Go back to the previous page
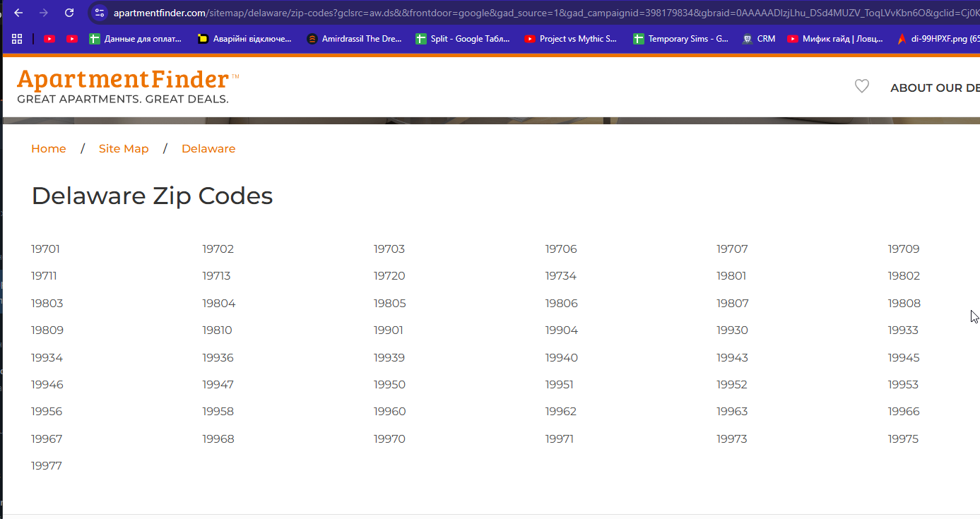This screenshot has height=519, width=980. tap(18, 13)
